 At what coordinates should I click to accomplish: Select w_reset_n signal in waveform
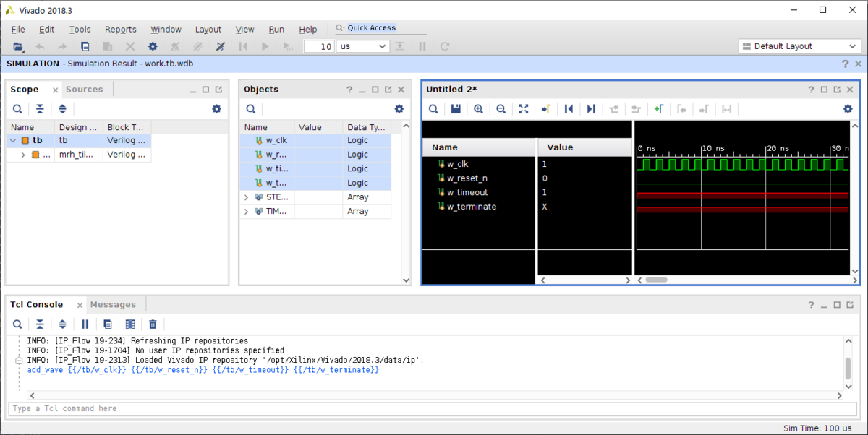tap(467, 178)
